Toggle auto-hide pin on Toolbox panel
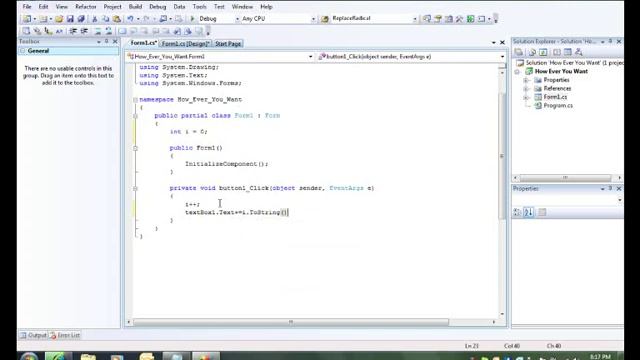Screen dimensions: 640x360 pyautogui.click(x=107, y=41)
